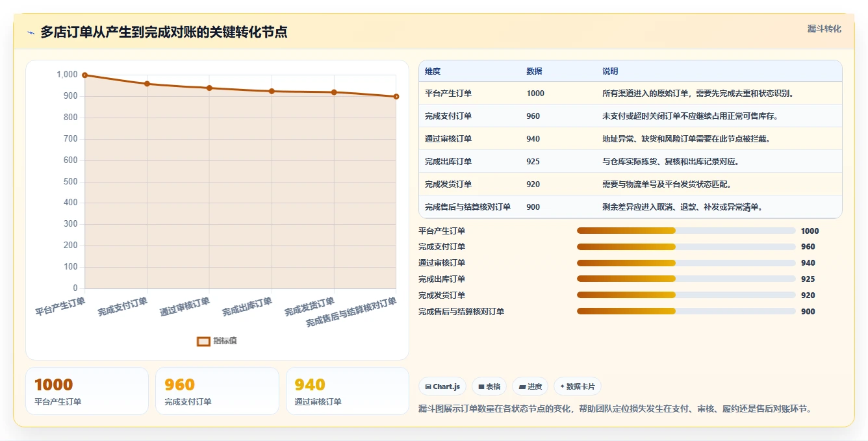Toggle the 指标值 legend swatch below chart
The image size is (868, 441).
pyautogui.click(x=203, y=341)
